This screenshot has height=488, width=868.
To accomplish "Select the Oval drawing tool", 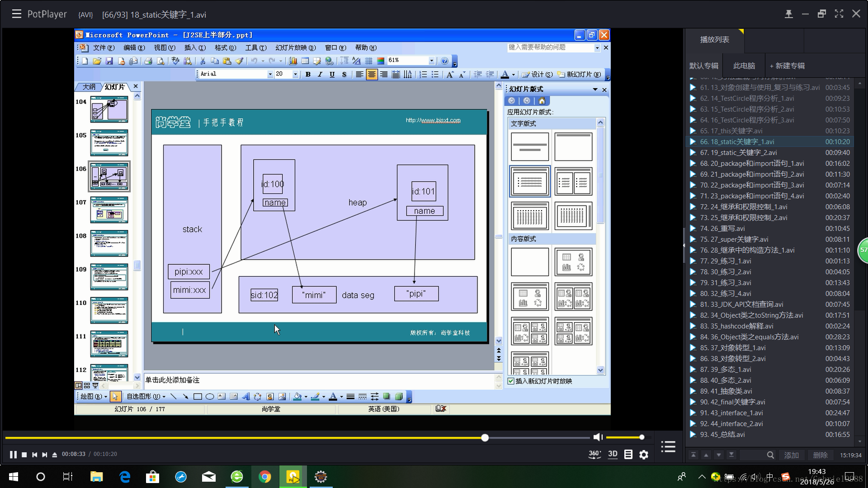I will [x=210, y=397].
